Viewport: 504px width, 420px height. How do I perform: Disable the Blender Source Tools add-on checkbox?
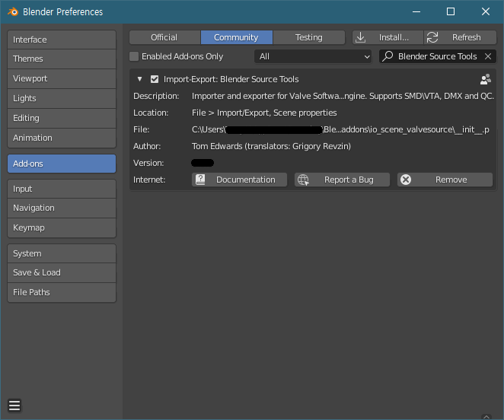155,79
